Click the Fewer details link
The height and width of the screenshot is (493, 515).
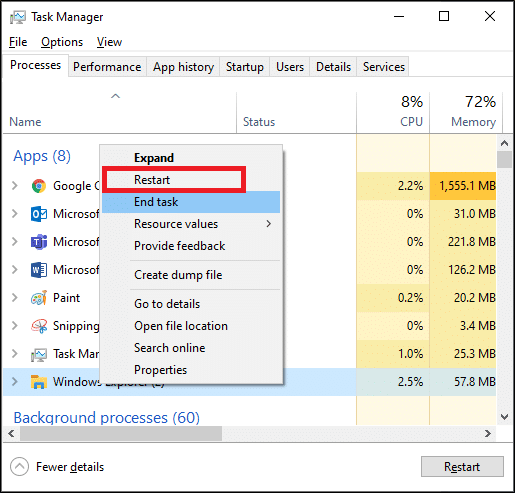point(70,467)
